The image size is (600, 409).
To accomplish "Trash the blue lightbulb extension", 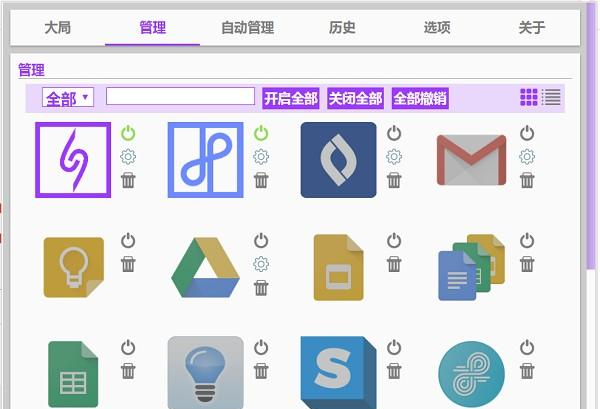I will coord(261,371).
